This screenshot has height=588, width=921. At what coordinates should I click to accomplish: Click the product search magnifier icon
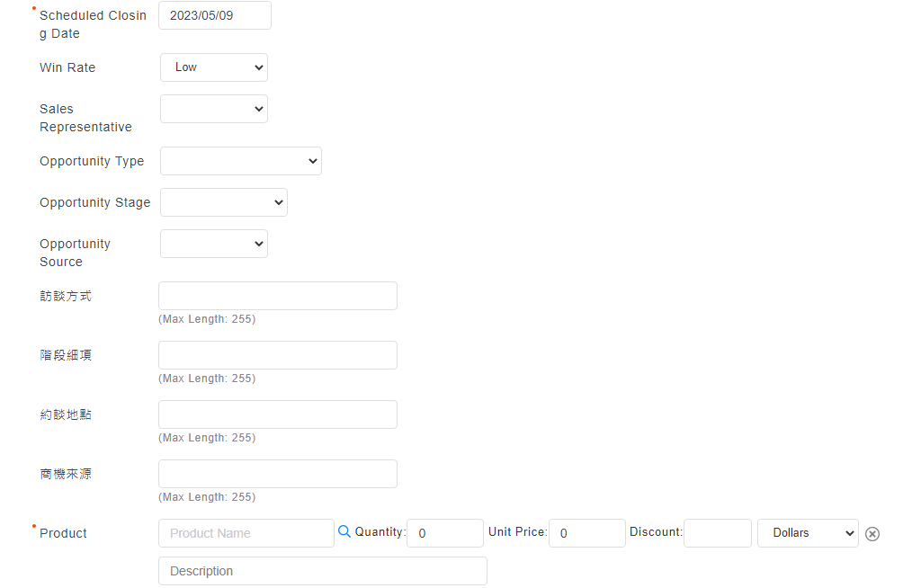[344, 532]
